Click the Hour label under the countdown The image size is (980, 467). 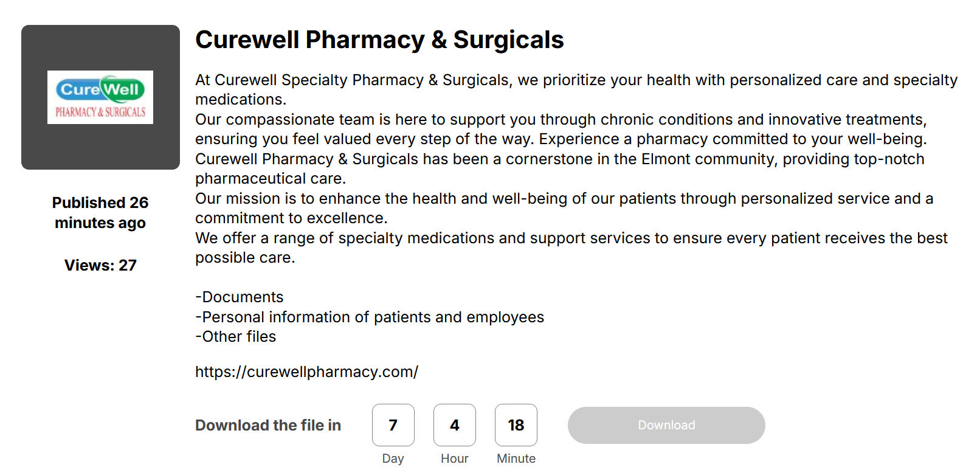tap(455, 458)
